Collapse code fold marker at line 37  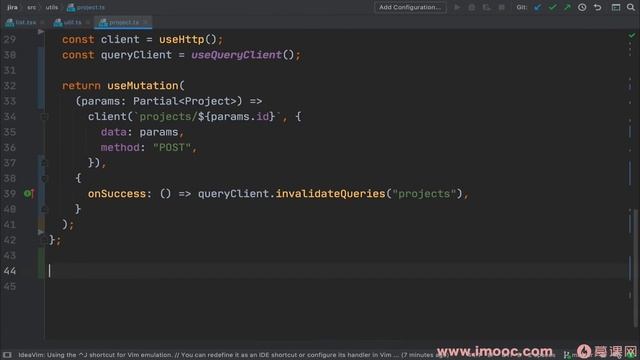[44, 163]
